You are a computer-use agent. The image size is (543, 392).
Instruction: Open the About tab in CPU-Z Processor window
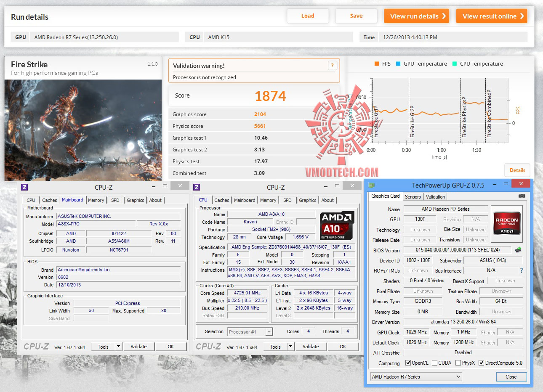(327, 200)
